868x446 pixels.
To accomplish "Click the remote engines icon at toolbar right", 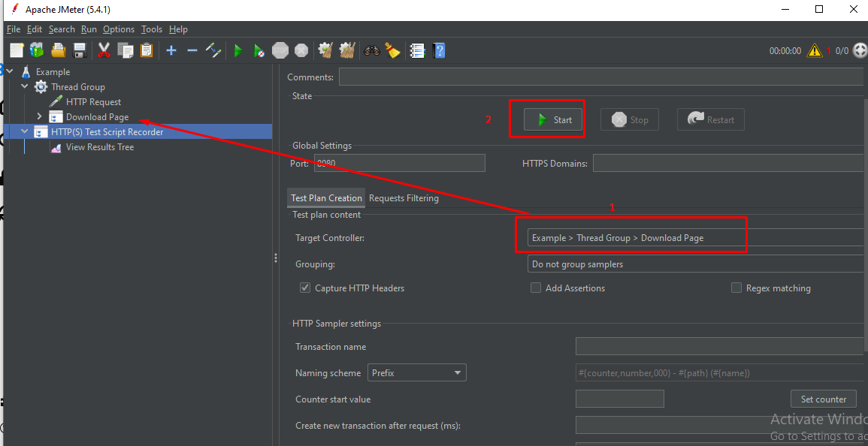I will (859, 51).
